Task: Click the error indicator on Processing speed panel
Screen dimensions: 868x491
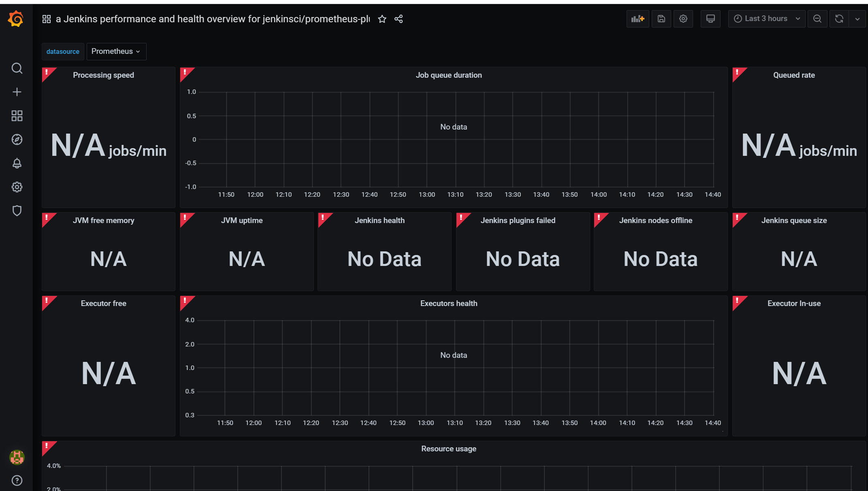Action: click(47, 72)
